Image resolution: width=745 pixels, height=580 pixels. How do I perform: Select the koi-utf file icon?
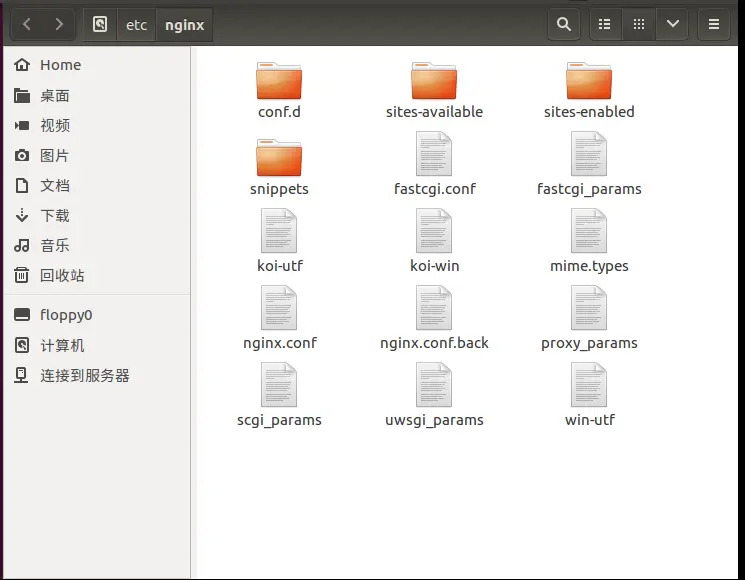tap(279, 231)
